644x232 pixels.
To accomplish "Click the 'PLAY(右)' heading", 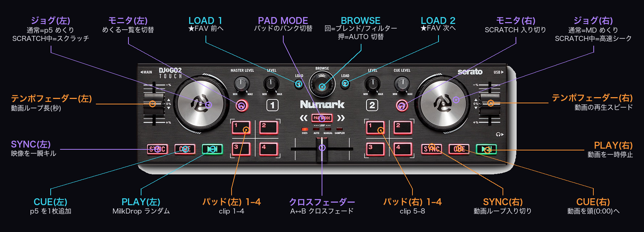I will [x=613, y=145].
